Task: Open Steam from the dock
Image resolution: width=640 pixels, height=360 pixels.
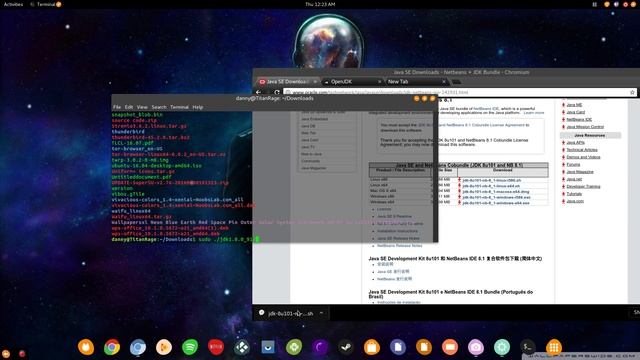Action: pos(346,347)
